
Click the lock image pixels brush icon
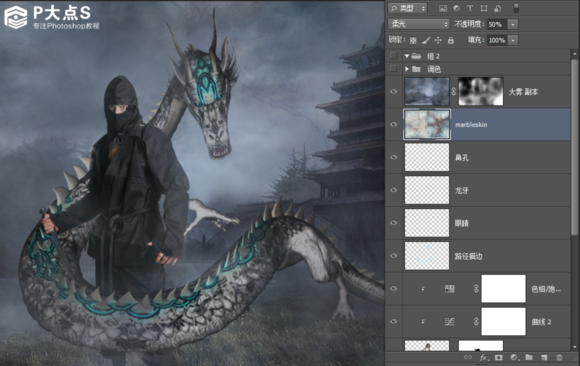[426, 40]
